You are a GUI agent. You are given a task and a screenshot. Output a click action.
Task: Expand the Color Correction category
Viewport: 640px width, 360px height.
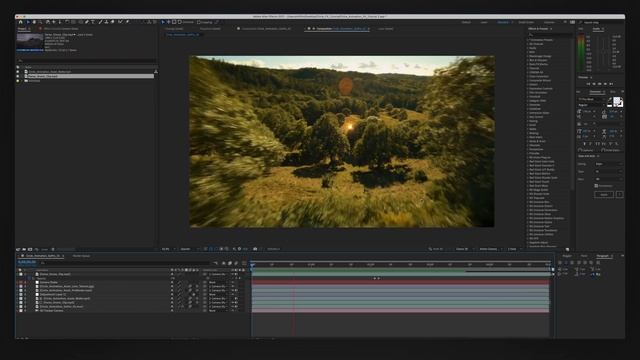pos(528,76)
